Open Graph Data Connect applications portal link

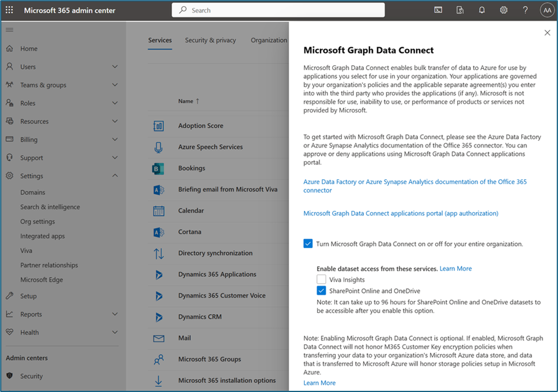(401, 213)
